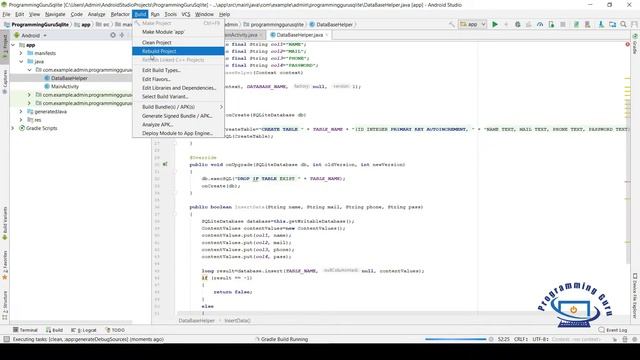Click override gutter marker beside onUpgrade
The height and width of the screenshot is (360, 640).
165,164
